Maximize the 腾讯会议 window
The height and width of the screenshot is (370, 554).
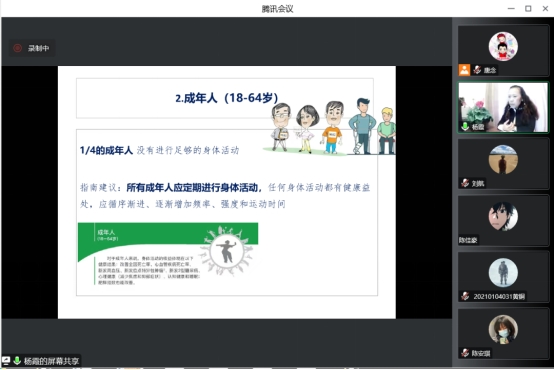click(528, 8)
